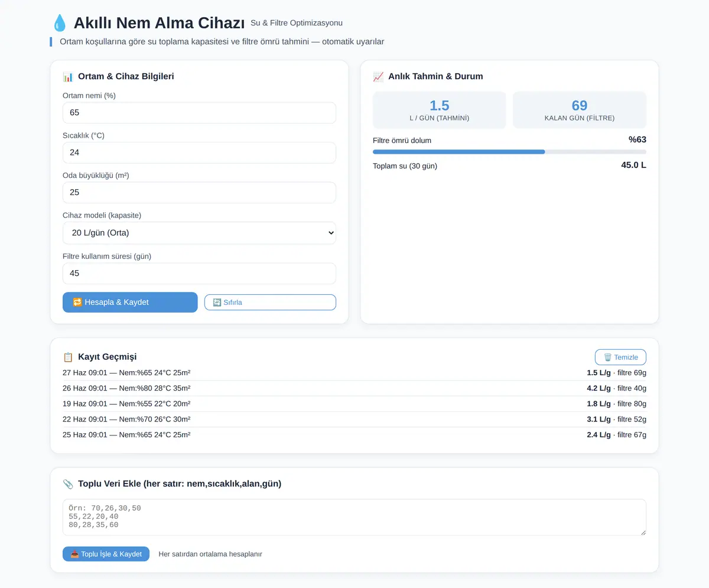Click the Filtre kullanım süresi field

tap(199, 274)
